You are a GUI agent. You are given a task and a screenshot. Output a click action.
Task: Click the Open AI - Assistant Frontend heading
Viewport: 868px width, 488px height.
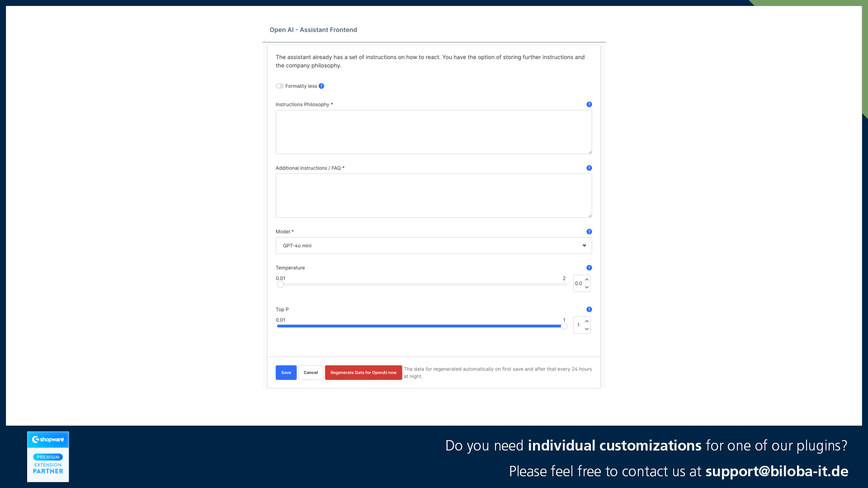tap(313, 30)
